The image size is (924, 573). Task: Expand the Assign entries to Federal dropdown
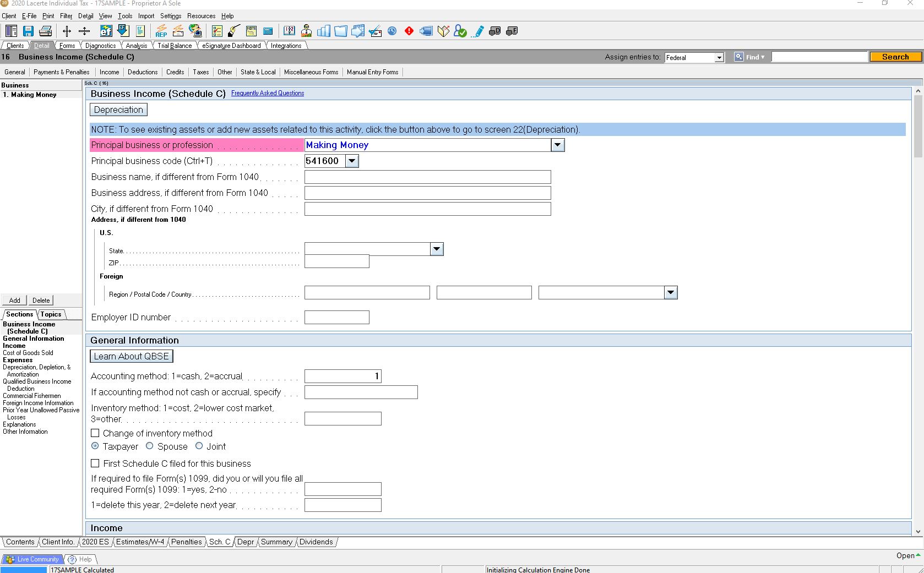tap(719, 57)
